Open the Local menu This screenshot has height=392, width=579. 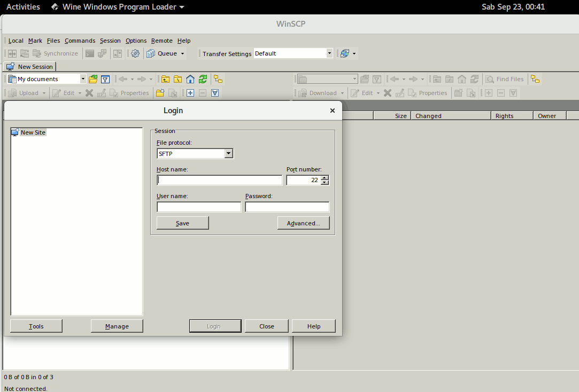[x=16, y=41]
